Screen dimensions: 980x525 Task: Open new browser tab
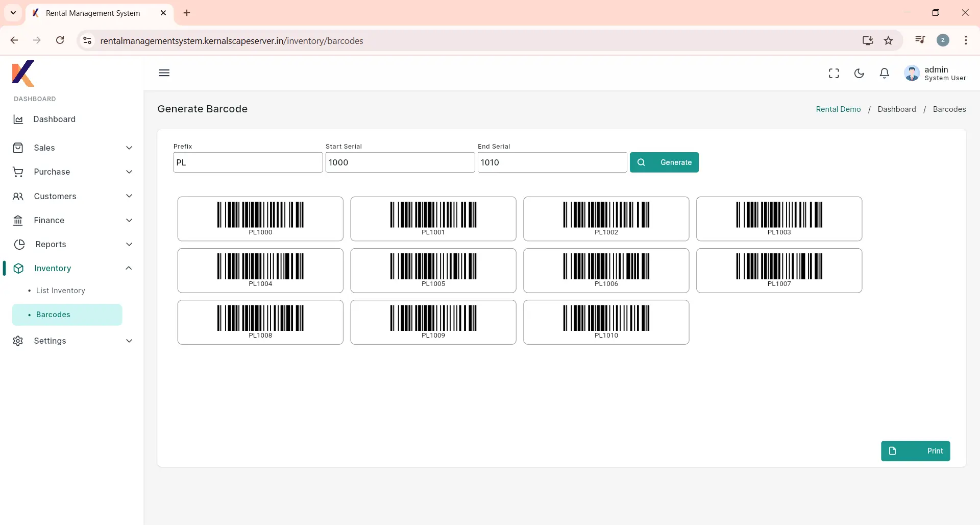[187, 13]
